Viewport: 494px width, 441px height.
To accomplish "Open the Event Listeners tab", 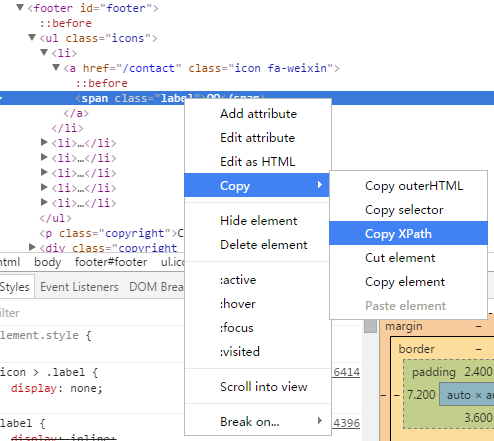I will pyautogui.click(x=79, y=287).
